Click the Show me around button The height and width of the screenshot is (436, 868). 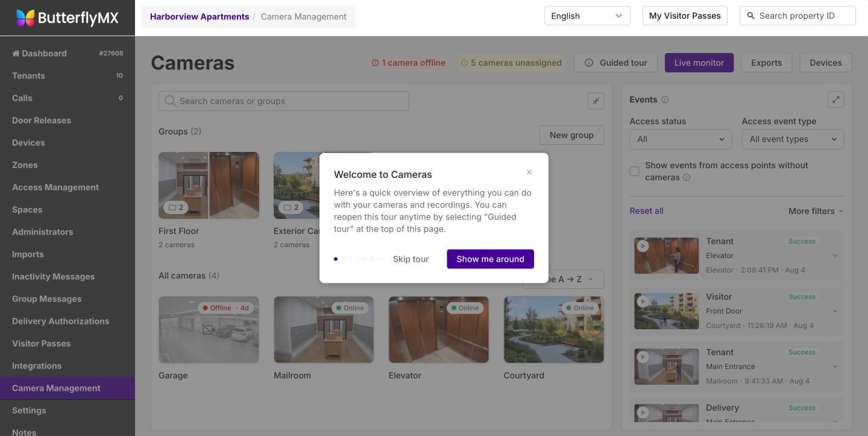(x=490, y=259)
